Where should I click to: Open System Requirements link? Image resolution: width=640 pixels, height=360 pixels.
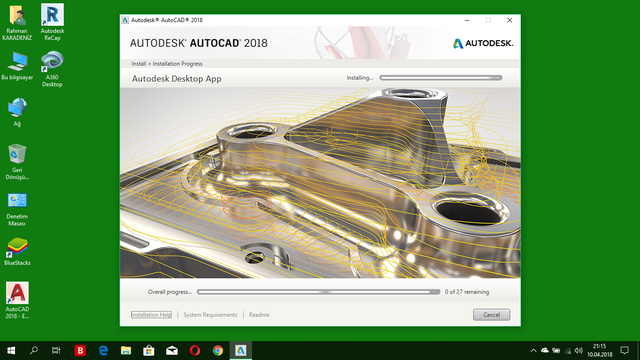210,315
